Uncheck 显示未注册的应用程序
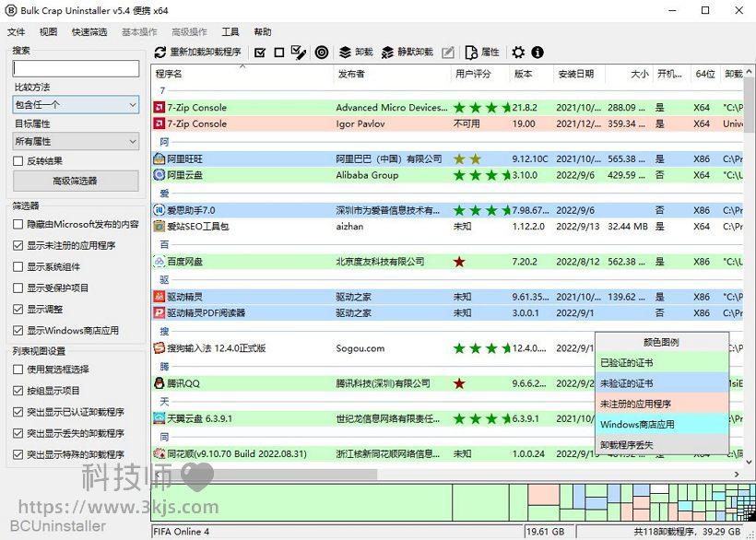This screenshot has width=756, height=540. point(18,246)
